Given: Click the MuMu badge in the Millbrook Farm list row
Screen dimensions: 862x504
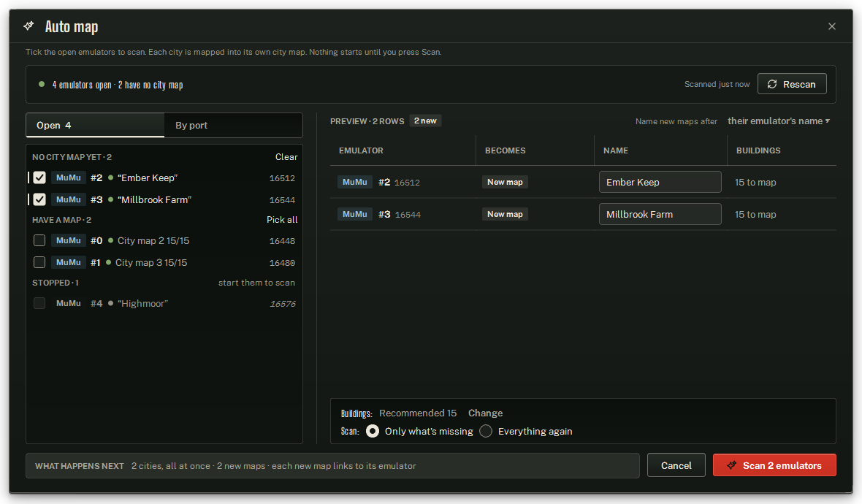Looking at the screenshot, I should coord(68,199).
